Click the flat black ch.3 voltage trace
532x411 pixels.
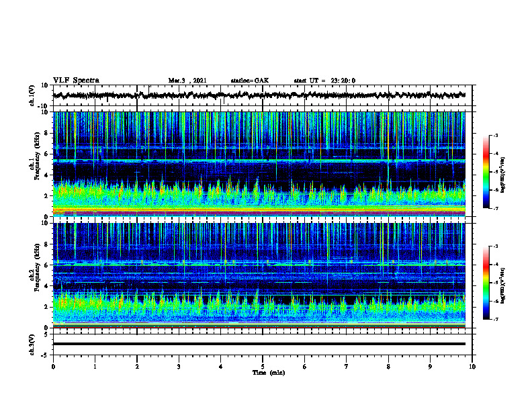[x=259, y=344]
